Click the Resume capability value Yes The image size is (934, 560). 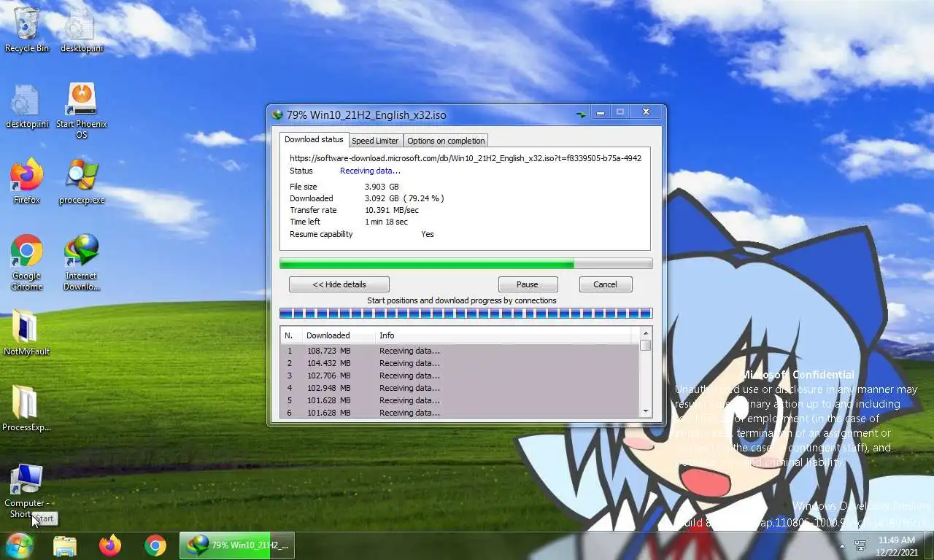click(x=428, y=234)
